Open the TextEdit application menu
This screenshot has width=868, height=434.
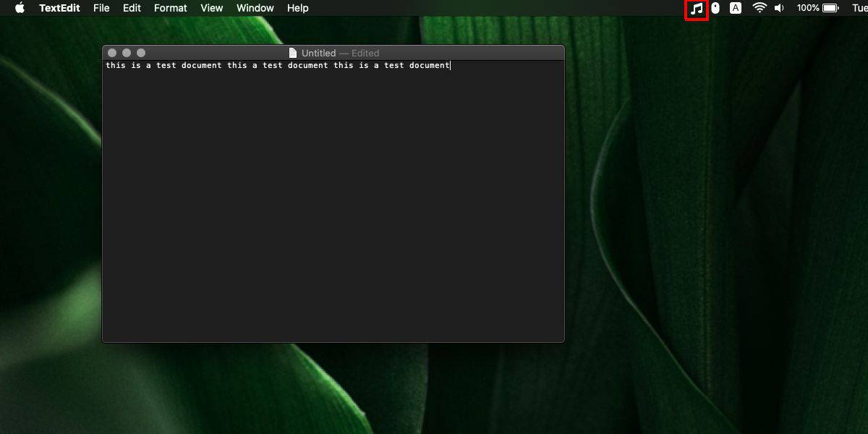pos(59,8)
